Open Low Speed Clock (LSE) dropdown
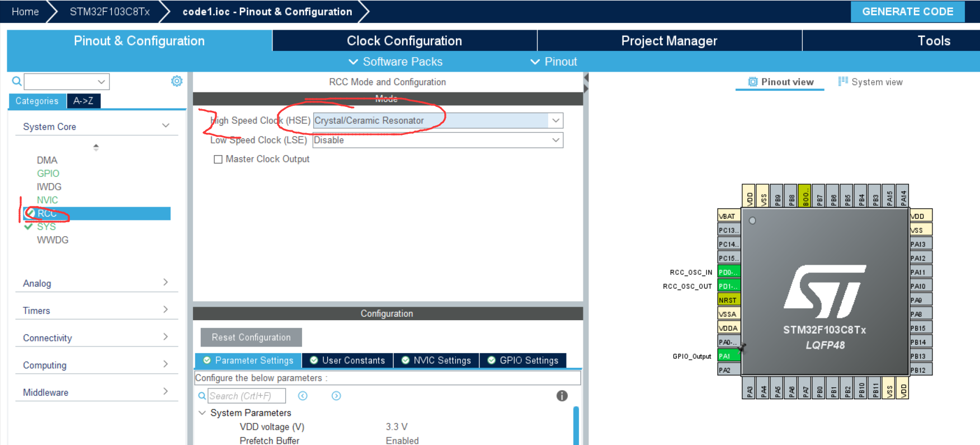Viewport: 980px width, 445px height. (x=555, y=140)
